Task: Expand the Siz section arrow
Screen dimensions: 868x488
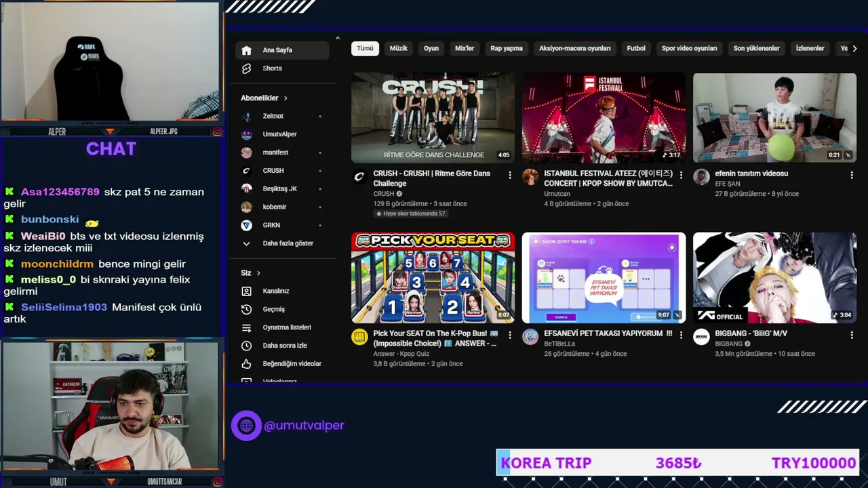Action: click(258, 273)
